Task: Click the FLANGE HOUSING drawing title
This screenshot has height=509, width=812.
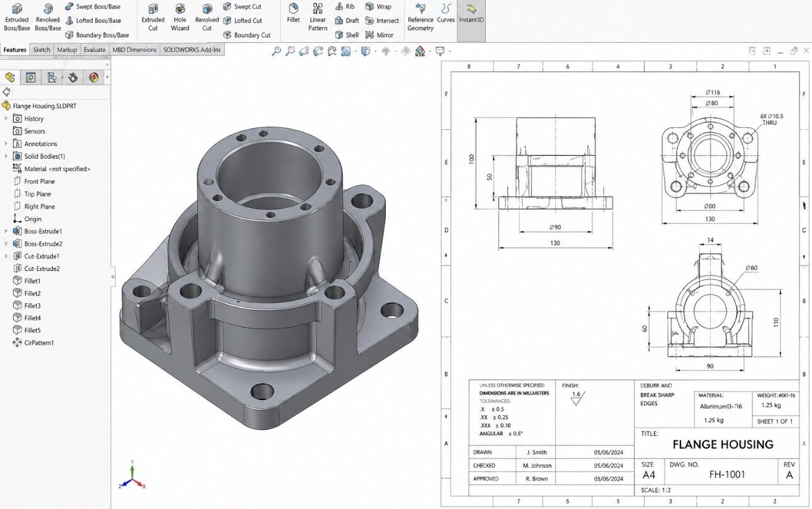Action: click(723, 445)
